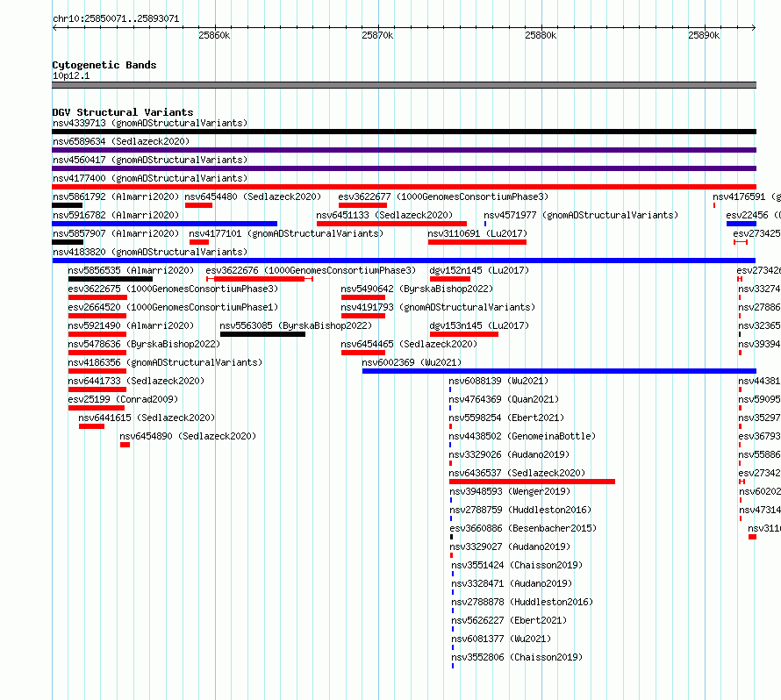The width and height of the screenshot is (781, 700).
Task: Click the black bar under nsv4339713
Action: click(x=404, y=132)
